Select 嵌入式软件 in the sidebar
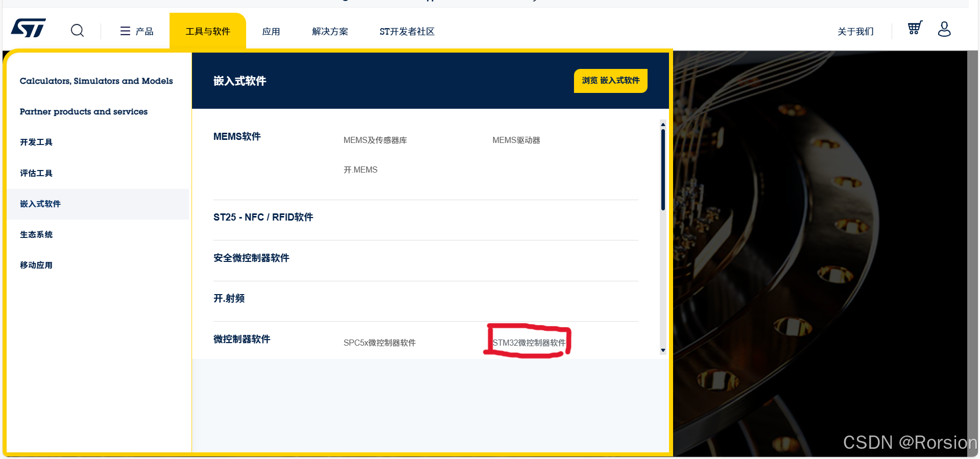 pyautogui.click(x=98, y=204)
